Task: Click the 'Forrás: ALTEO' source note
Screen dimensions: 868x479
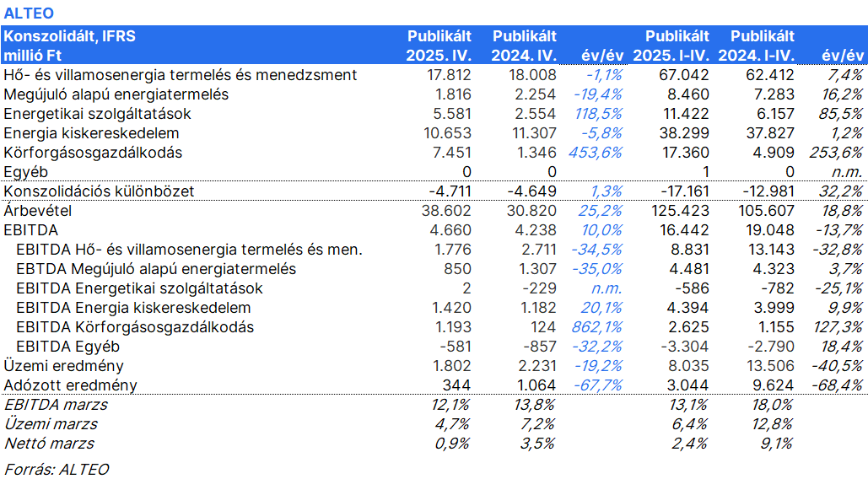Action: (57, 469)
